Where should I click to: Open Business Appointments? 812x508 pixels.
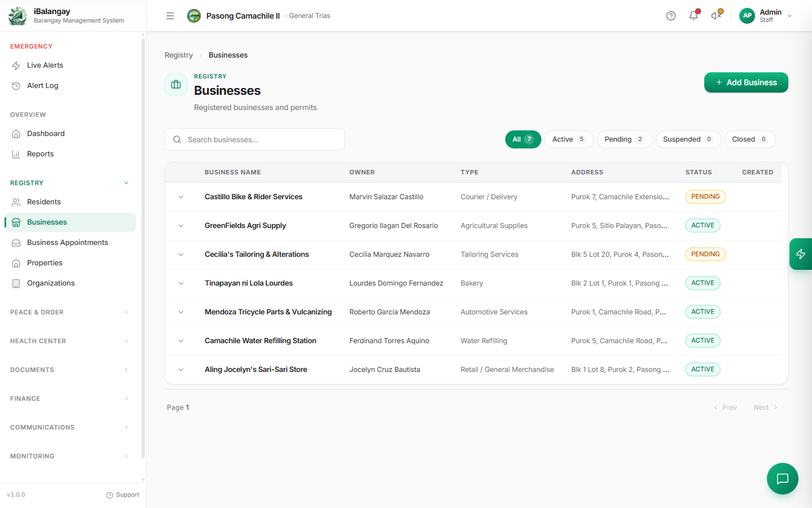click(x=70, y=243)
